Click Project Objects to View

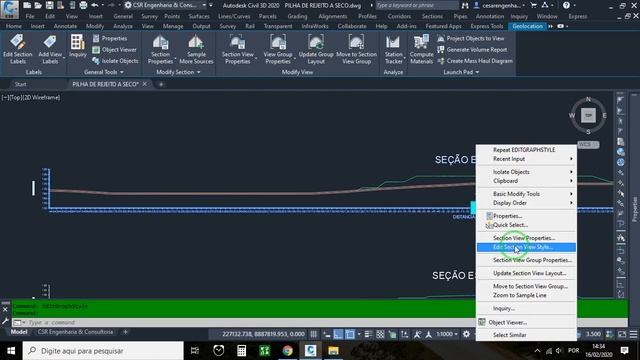(471, 38)
